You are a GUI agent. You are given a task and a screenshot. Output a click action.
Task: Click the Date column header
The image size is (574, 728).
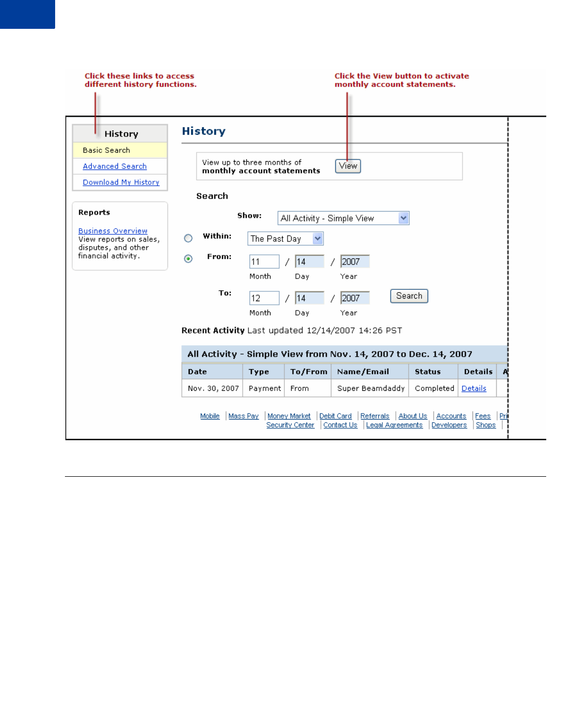pyautogui.click(x=212, y=372)
